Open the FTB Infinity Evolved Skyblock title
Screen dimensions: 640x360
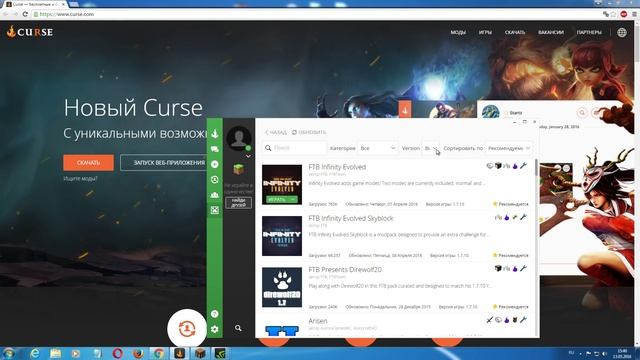(x=351, y=218)
